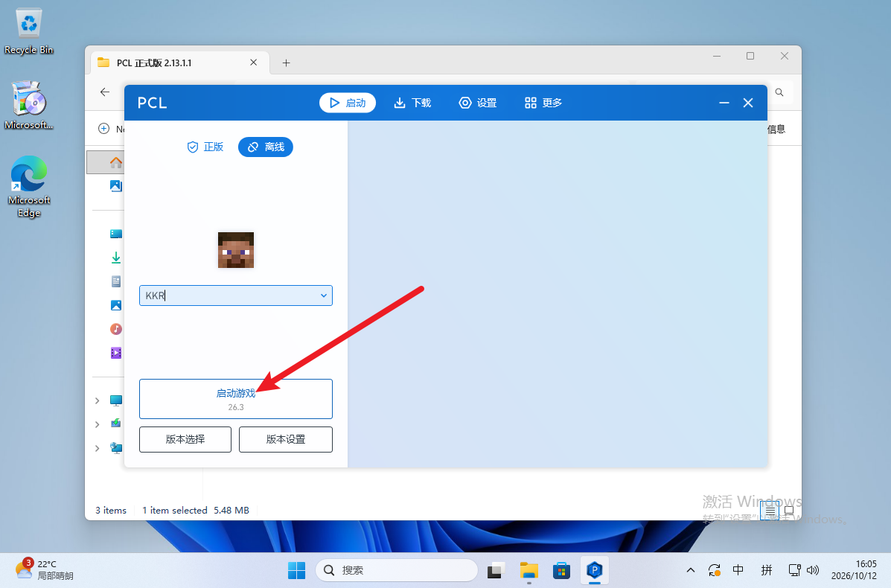Go back in File Explorer
891x588 pixels.
pos(104,92)
